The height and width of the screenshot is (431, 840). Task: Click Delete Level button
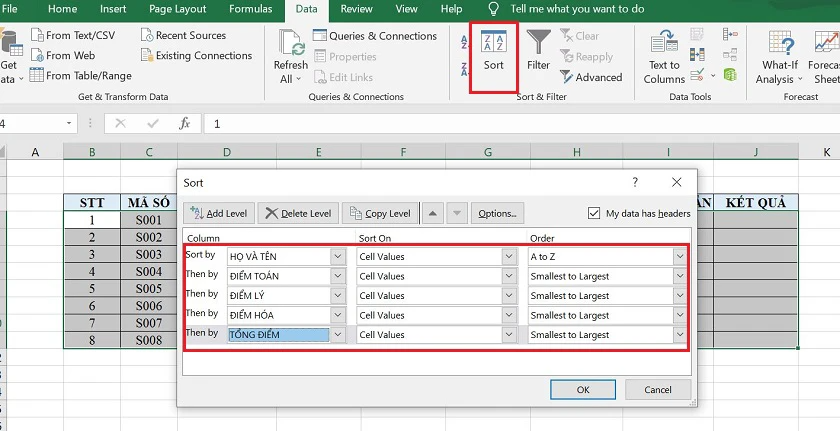pyautogui.click(x=298, y=213)
